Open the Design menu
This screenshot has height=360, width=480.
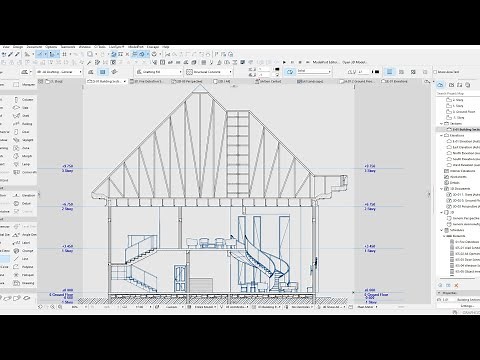[x=18, y=47]
